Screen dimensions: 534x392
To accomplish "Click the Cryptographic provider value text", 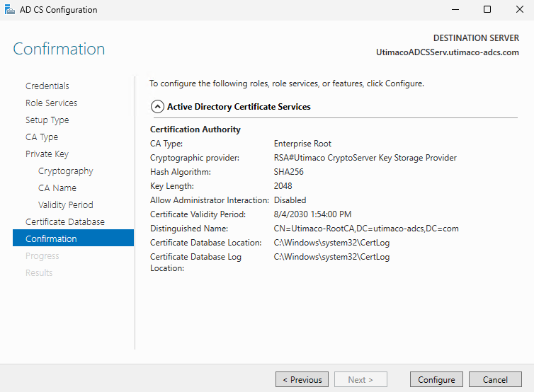I will click(x=365, y=158).
